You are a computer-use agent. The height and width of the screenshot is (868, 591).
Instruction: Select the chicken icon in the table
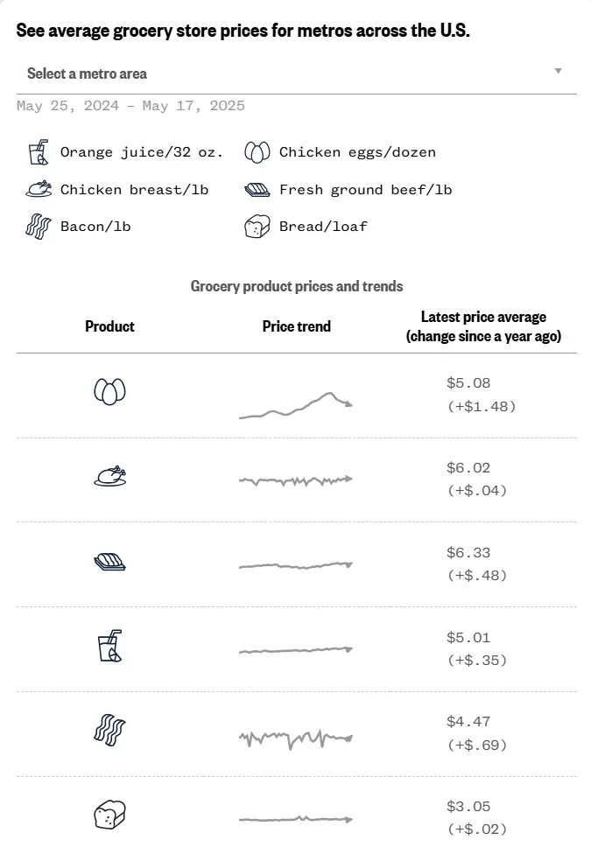point(110,477)
